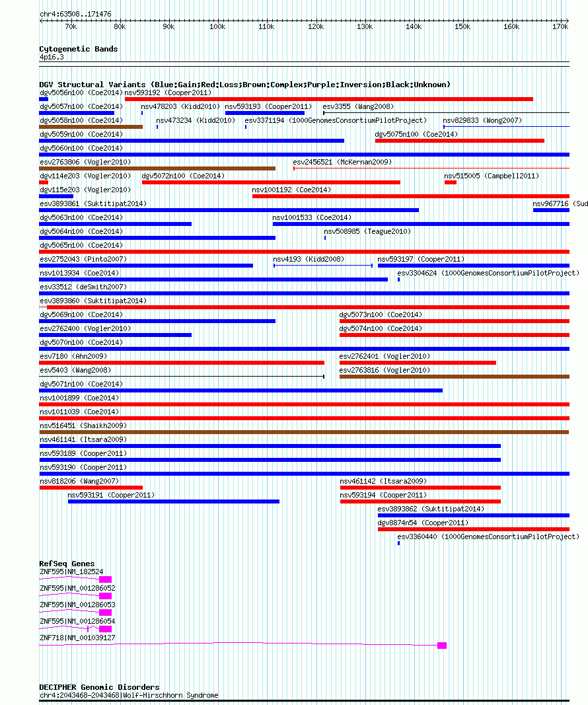This screenshot has width=588, height=705.
Task: Select nsv508985 (Teague2010) label
Action: pos(367,232)
